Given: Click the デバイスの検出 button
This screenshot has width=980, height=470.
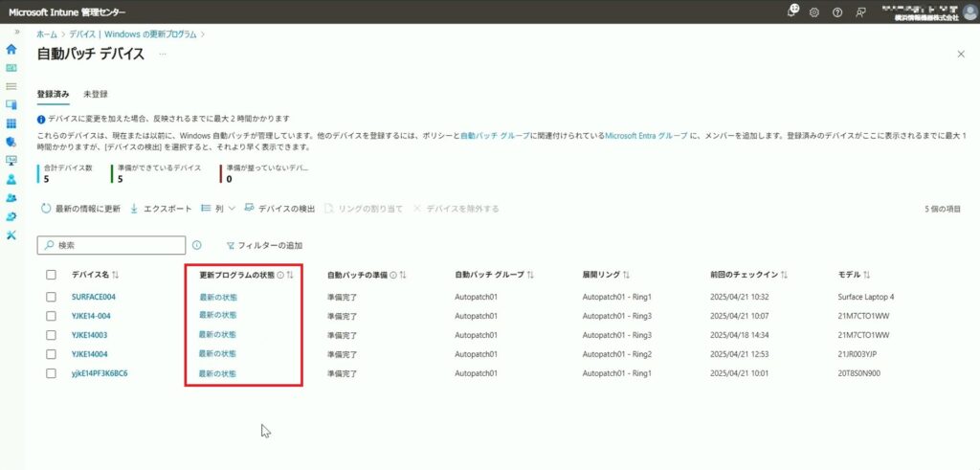Looking at the screenshot, I should 279,208.
